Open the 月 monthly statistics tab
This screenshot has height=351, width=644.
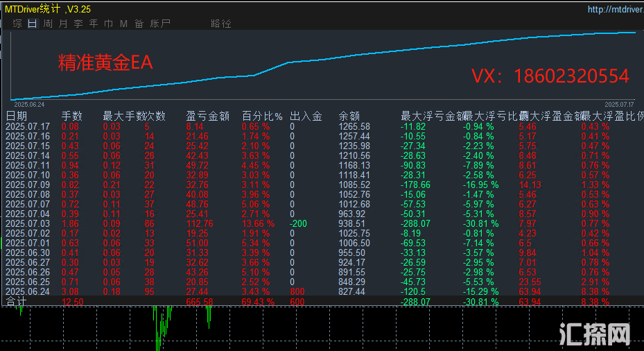pyautogui.click(x=63, y=24)
